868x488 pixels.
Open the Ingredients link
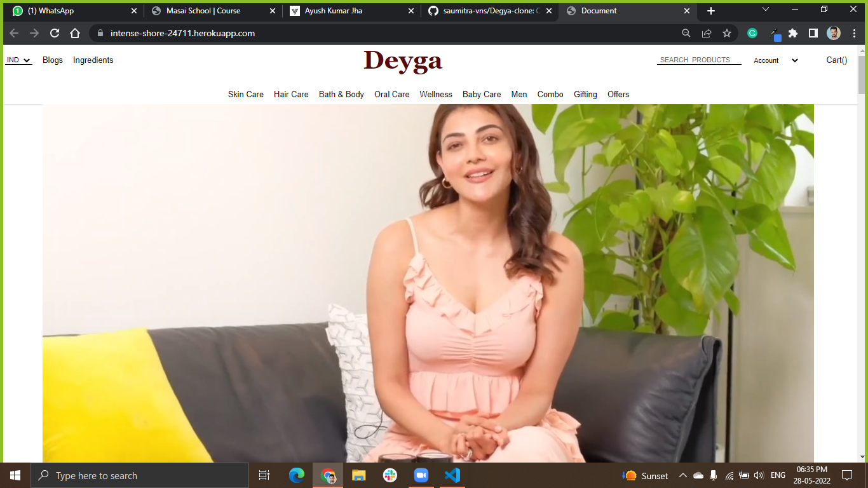93,60
